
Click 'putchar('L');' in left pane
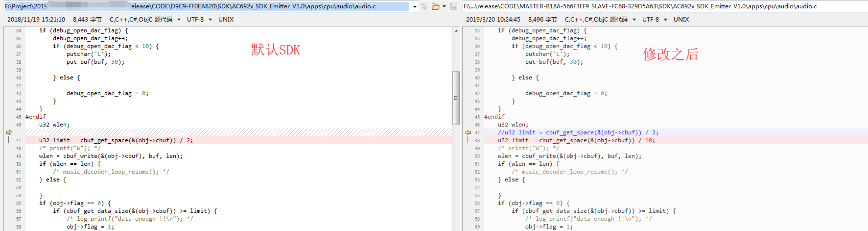[89, 54]
